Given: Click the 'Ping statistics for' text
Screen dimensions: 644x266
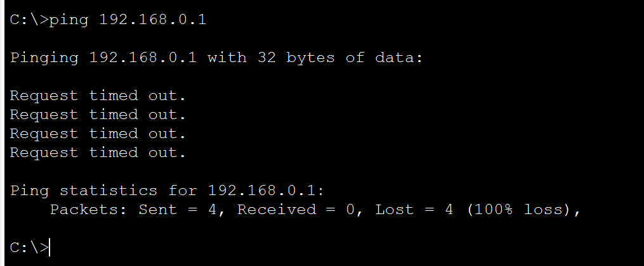Looking at the screenshot, I should (x=104, y=191).
